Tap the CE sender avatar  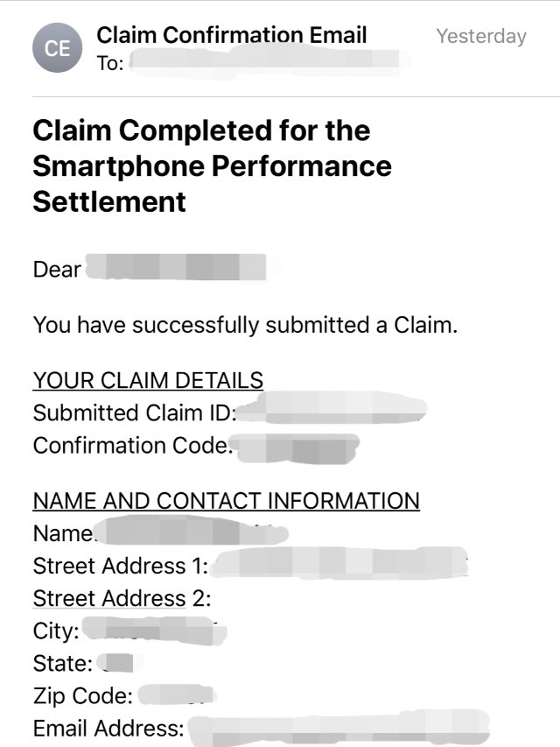pyautogui.click(x=58, y=49)
